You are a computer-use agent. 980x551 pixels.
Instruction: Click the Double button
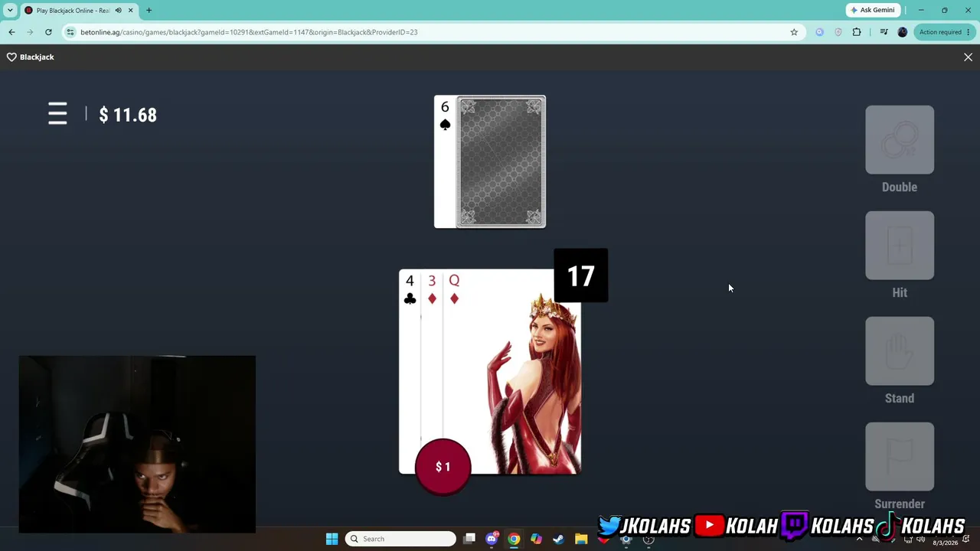(x=900, y=140)
